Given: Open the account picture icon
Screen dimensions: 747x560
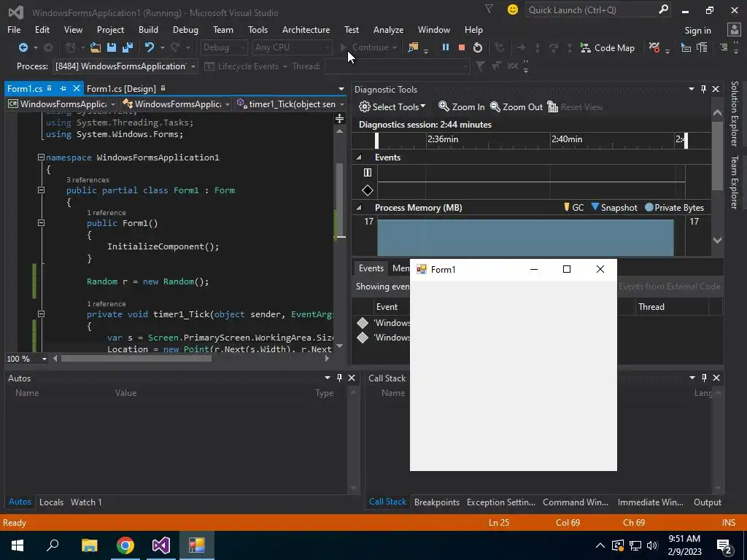Looking at the screenshot, I should coord(734,29).
